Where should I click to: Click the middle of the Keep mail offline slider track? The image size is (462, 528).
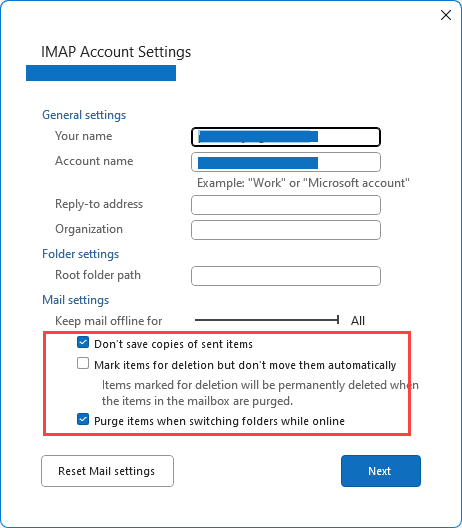click(x=267, y=320)
